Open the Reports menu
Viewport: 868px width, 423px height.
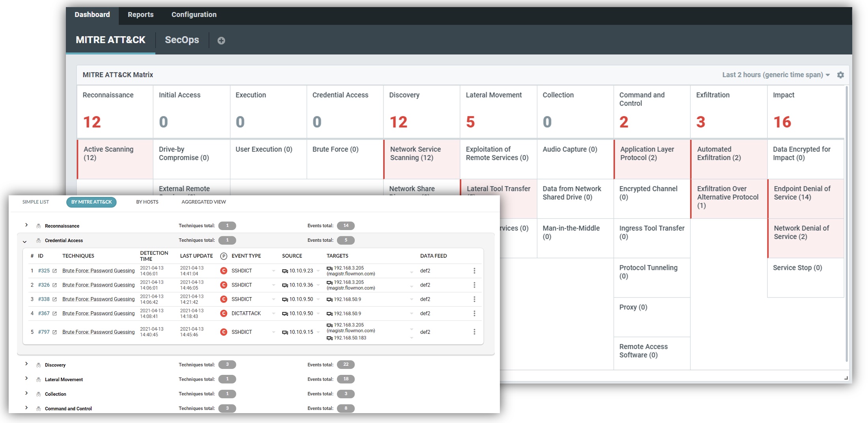pos(140,15)
